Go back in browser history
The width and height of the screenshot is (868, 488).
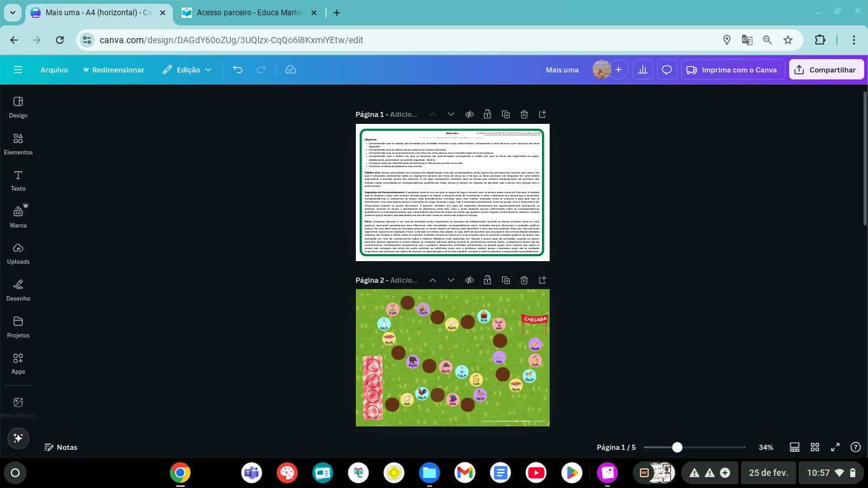[14, 39]
